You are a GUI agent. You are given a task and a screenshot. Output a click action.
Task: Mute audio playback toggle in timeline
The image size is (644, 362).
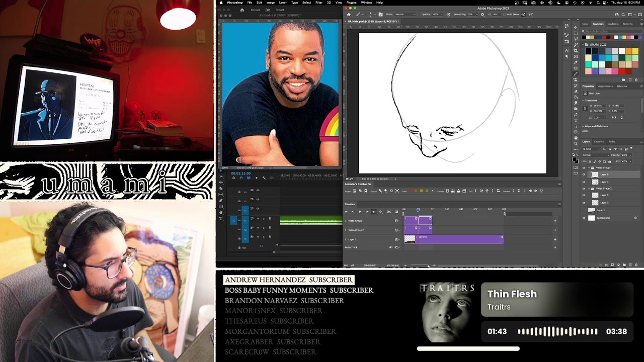(x=374, y=212)
